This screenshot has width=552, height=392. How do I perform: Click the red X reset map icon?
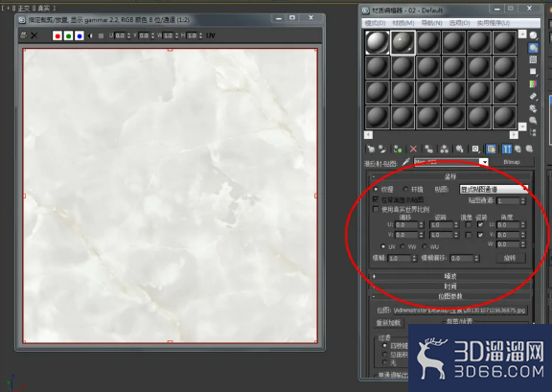(x=413, y=149)
